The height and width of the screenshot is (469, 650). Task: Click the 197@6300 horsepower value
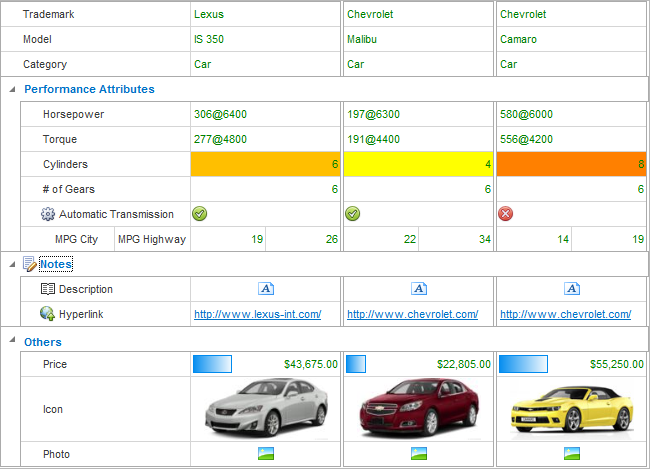(x=373, y=114)
